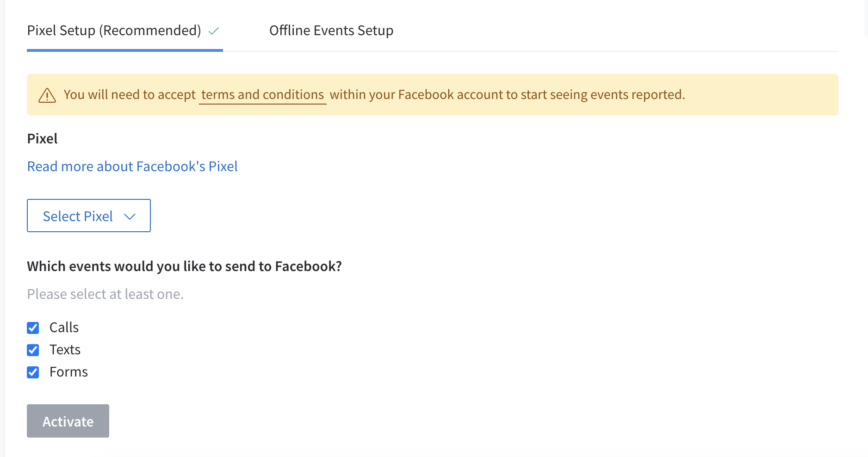Click the green checkmark beside Pixel Setup
868x457 pixels.
coord(213,31)
